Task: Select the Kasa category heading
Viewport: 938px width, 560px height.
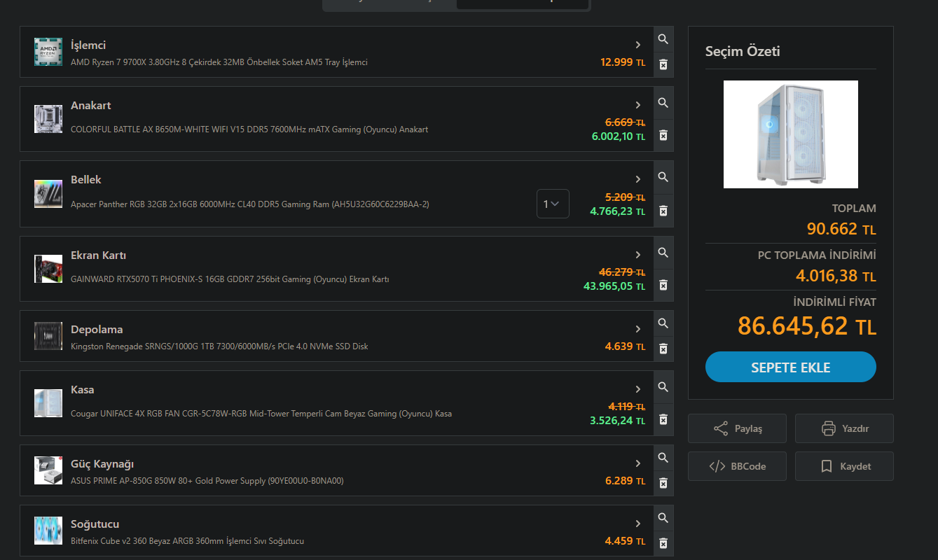Action: tap(83, 389)
